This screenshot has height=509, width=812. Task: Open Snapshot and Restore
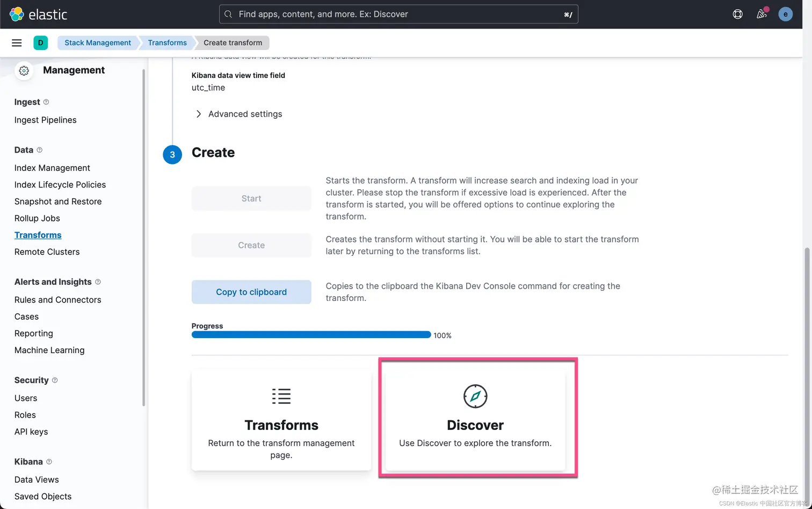58,202
